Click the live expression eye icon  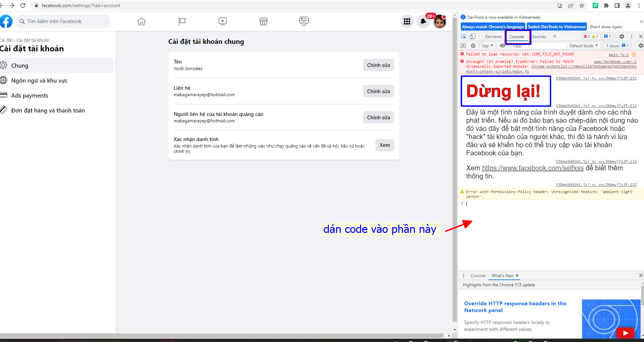tap(503, 46)
